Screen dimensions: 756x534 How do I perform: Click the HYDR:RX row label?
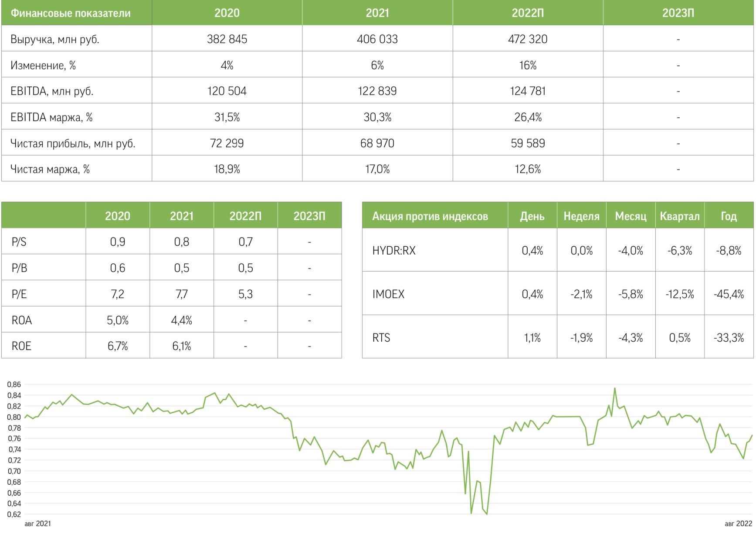pyautogui.click(x=394, y=251)
